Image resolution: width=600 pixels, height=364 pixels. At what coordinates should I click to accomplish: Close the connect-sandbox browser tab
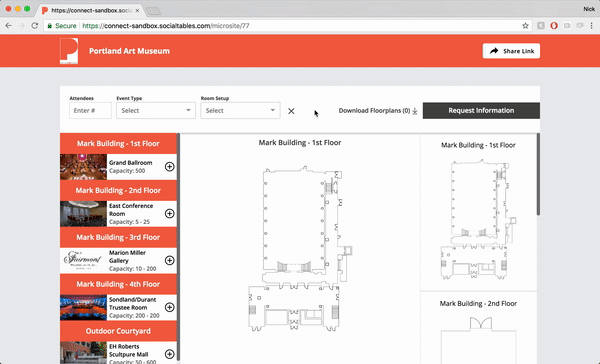pos(137,10)
